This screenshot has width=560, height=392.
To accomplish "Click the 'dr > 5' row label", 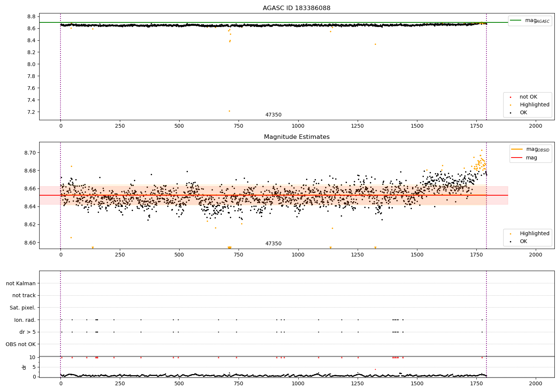I will 28,332.
